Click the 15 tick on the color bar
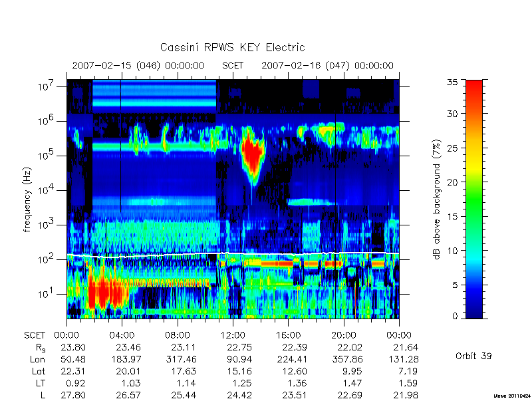The image size is (532, 399). 452,217
